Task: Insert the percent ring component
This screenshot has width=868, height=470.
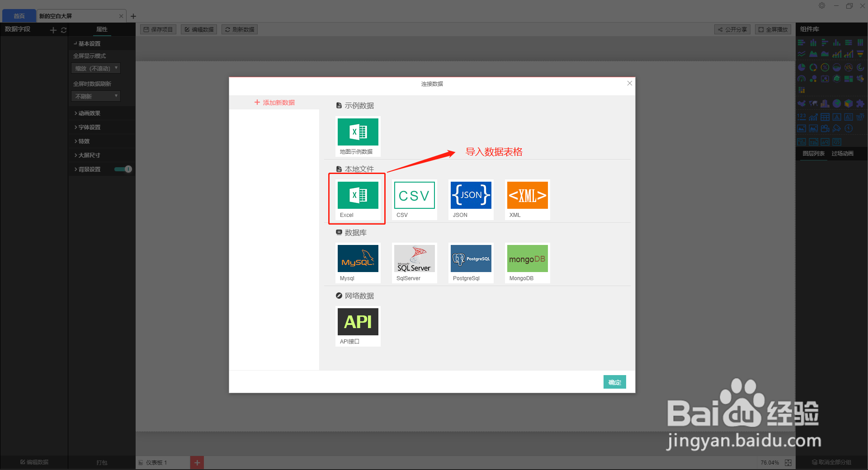Action: tap(825, 67)
